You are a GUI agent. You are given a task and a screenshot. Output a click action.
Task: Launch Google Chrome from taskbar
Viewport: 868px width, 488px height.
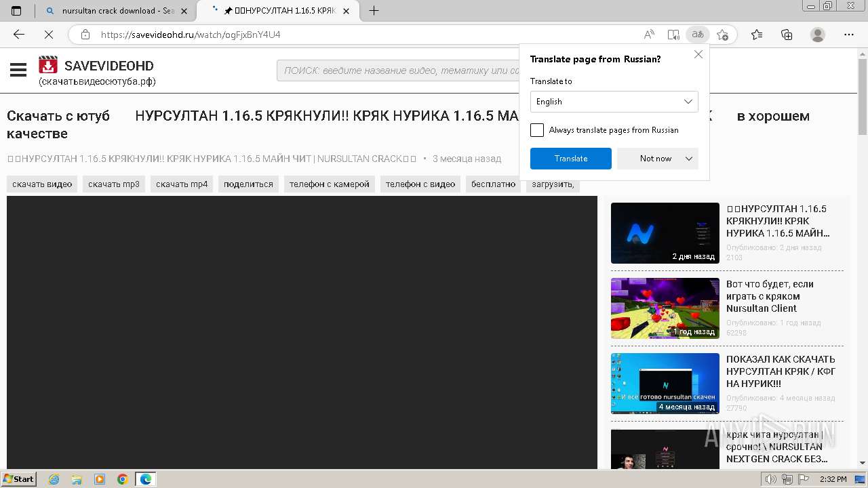coord(123,479)
